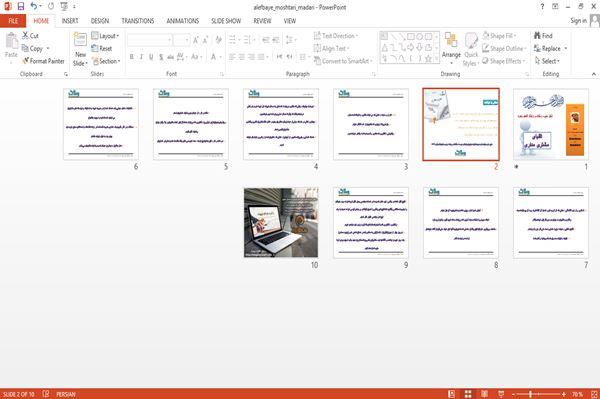Screen dimensions: 600x399
Task: Click the zoom in plus button
Action: (x=564, y=394)
